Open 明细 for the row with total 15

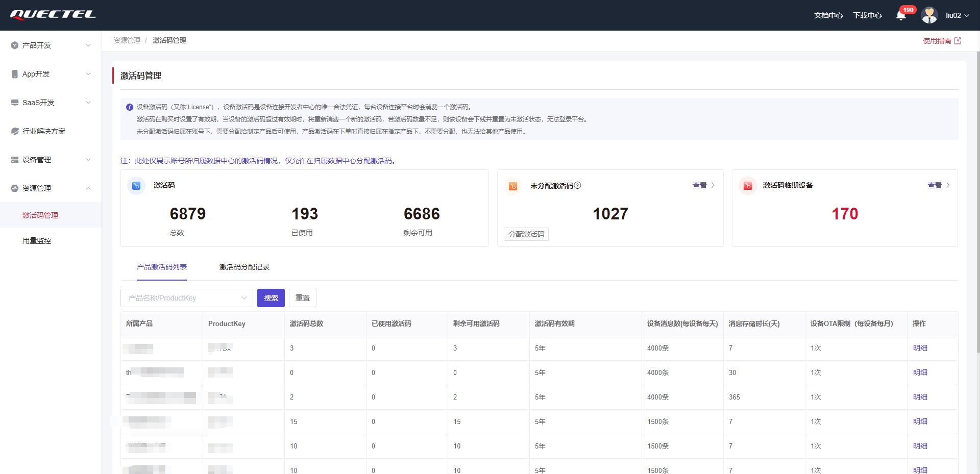click(920, 421)
